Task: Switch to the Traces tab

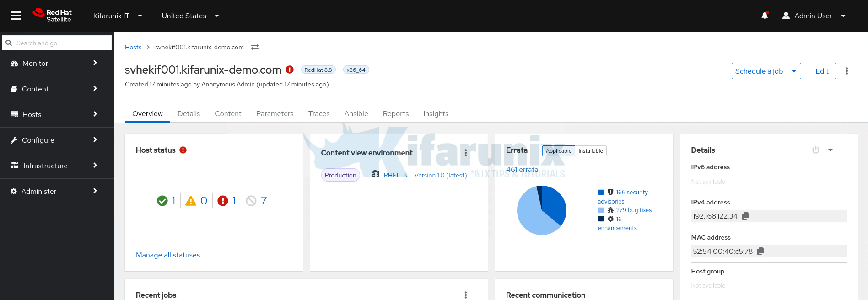Action: click(319, 114)
